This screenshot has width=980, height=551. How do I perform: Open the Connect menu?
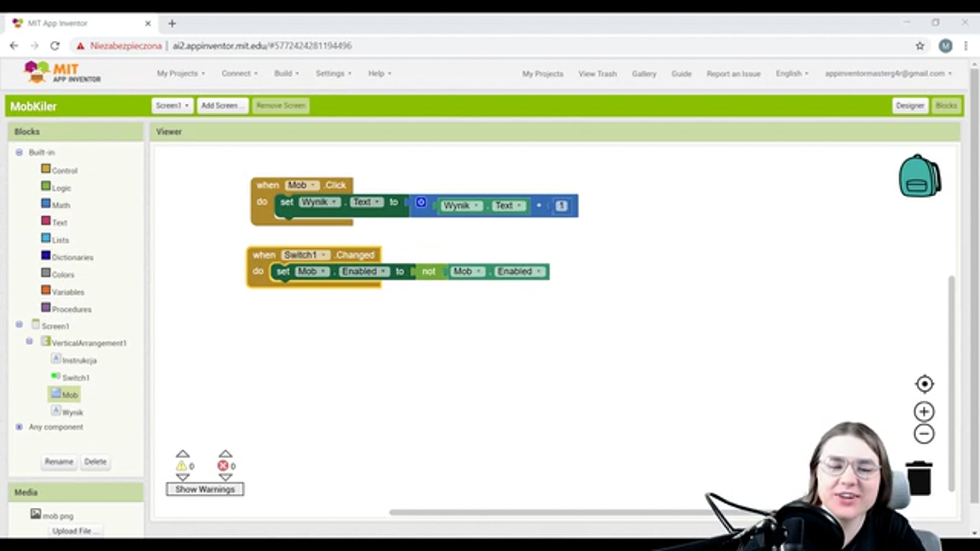tap(239, 73)
